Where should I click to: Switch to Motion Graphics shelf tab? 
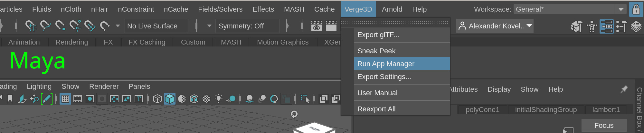283,42
